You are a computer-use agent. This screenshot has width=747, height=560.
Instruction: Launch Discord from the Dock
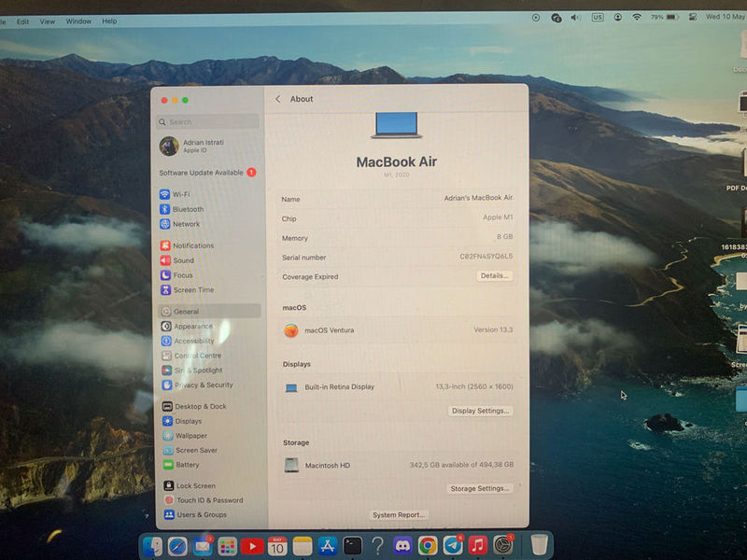(402, 545)
